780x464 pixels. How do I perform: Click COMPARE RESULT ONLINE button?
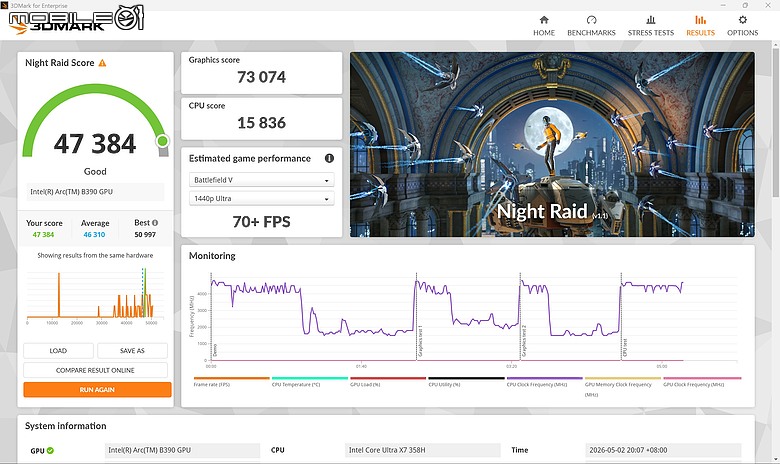(x=95, y=370)
